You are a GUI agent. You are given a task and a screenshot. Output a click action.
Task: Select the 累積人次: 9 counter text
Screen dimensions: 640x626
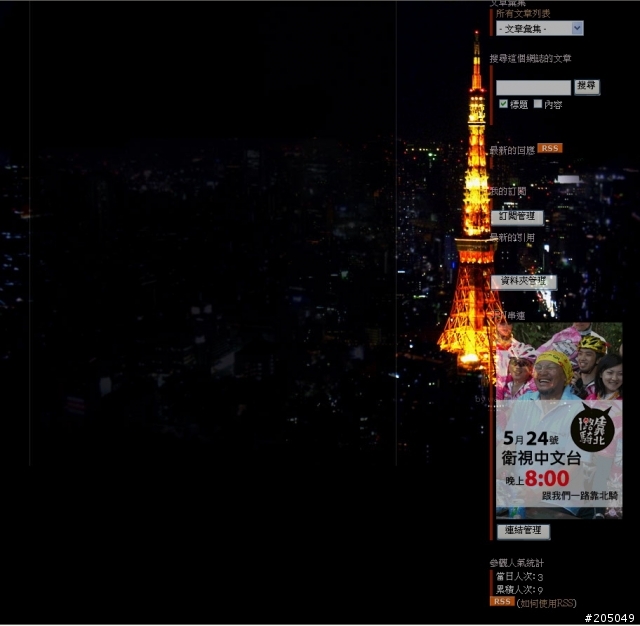pyautogui.click(x=519, y=590)
